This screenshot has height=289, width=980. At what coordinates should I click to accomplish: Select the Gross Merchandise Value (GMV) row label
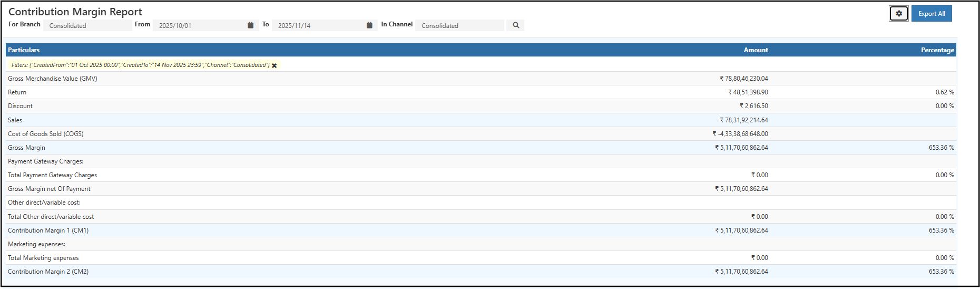(53, 79)
